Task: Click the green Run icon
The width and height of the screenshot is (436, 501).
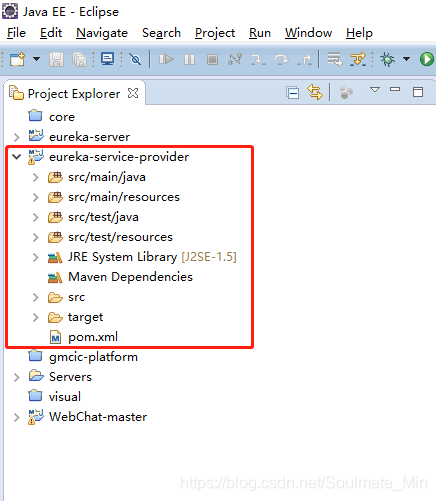Action: pos(427,59)
